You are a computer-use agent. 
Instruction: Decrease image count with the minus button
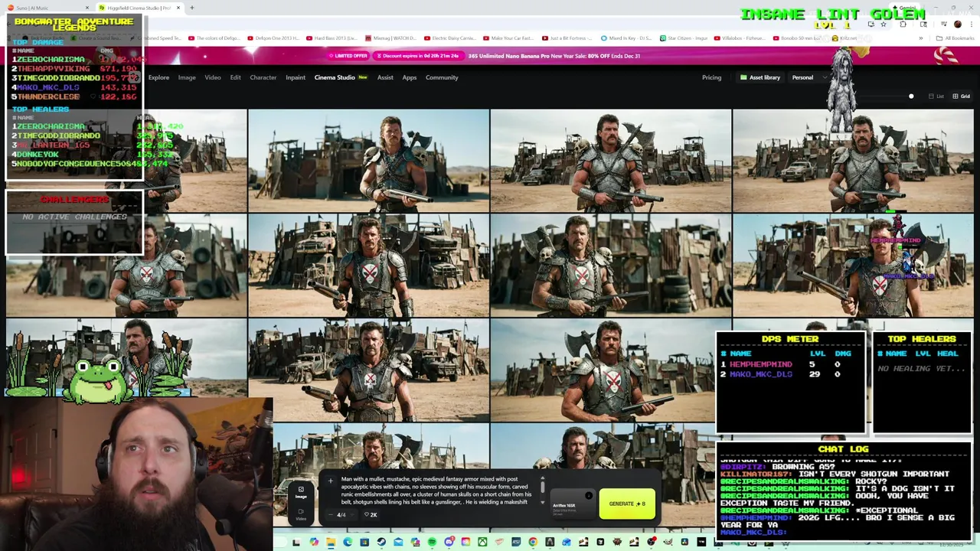coord(331,515)
